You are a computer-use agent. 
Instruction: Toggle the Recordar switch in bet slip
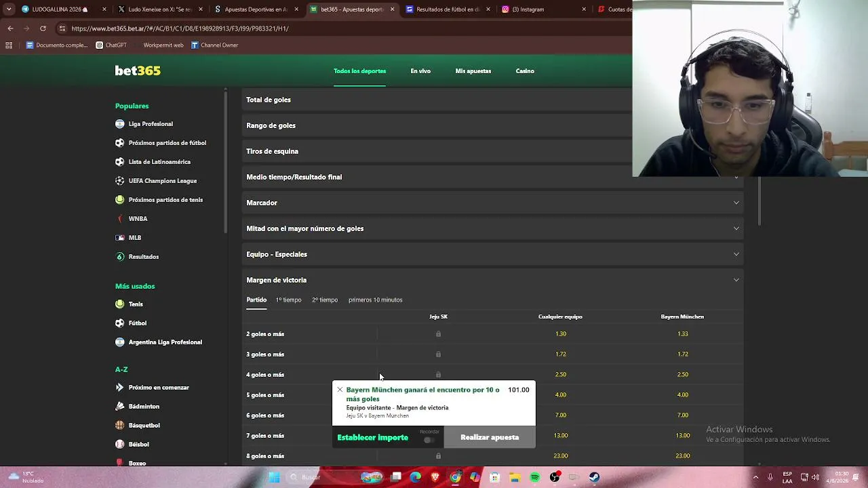click(x=429, y=440)
